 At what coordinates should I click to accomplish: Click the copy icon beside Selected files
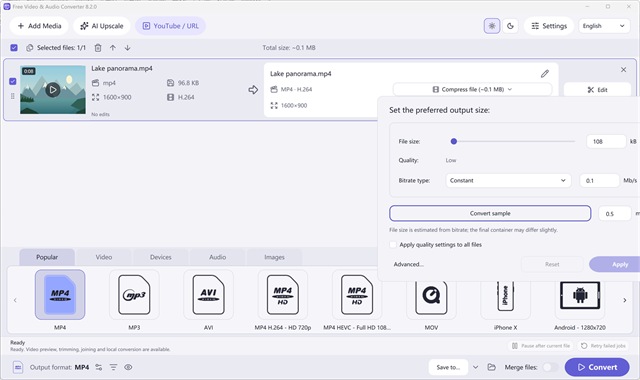[x=29, y=48]
